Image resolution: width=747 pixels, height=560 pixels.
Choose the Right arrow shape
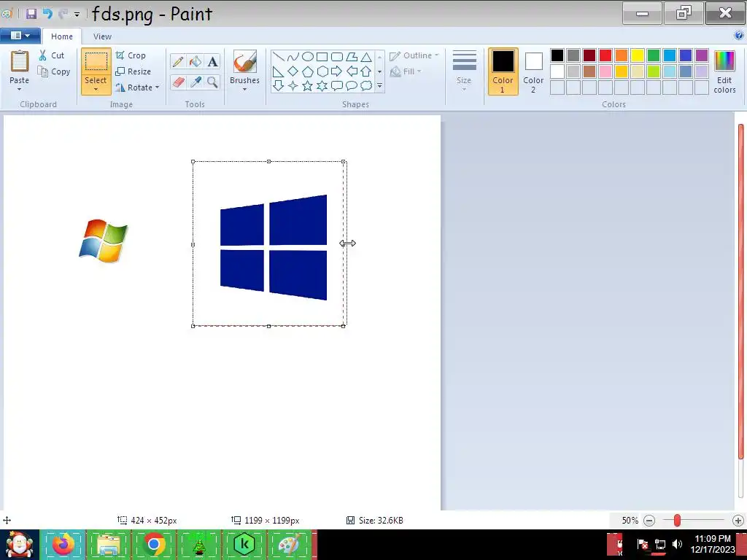coord(337,71)
